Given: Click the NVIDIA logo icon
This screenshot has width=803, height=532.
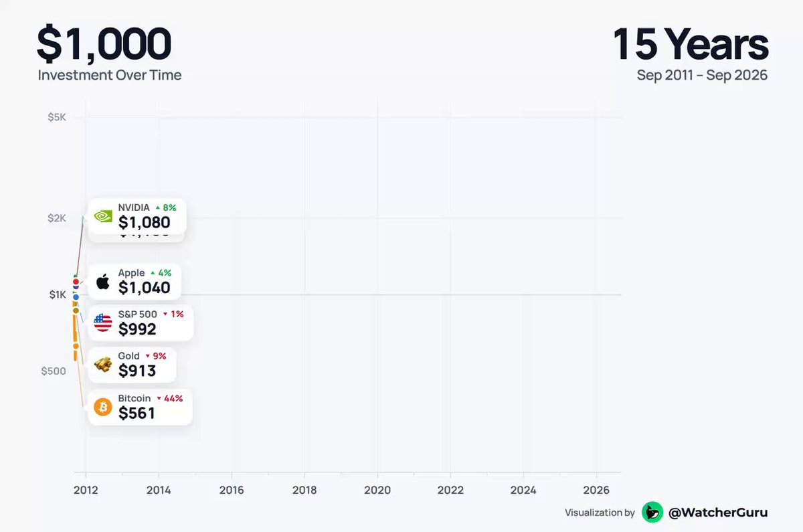Looking at the screenshot, I should click(103, 215).
